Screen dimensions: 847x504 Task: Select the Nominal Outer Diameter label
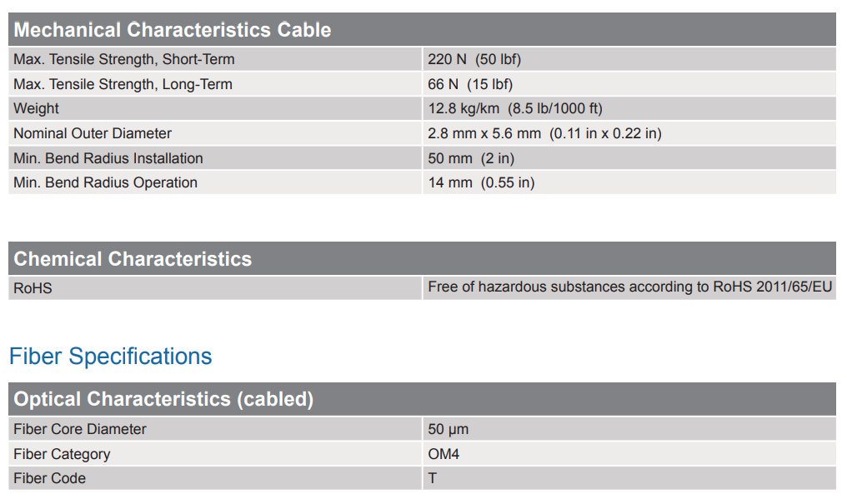click(93, 133)
